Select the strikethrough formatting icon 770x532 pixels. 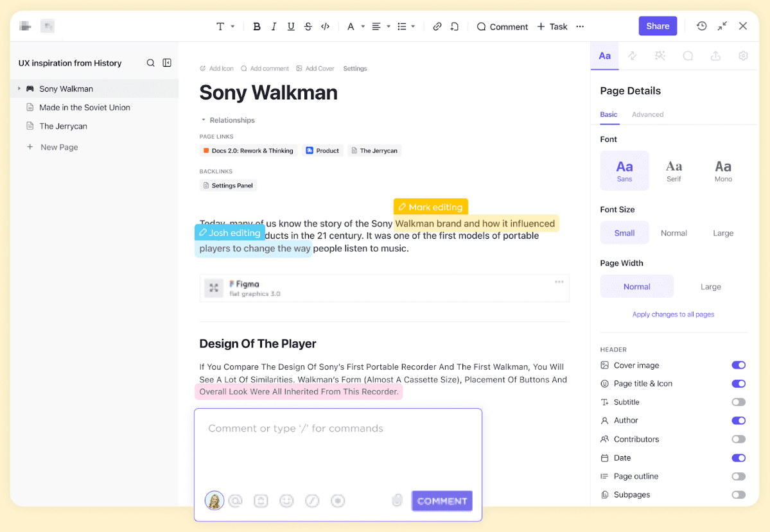point(308,26)
